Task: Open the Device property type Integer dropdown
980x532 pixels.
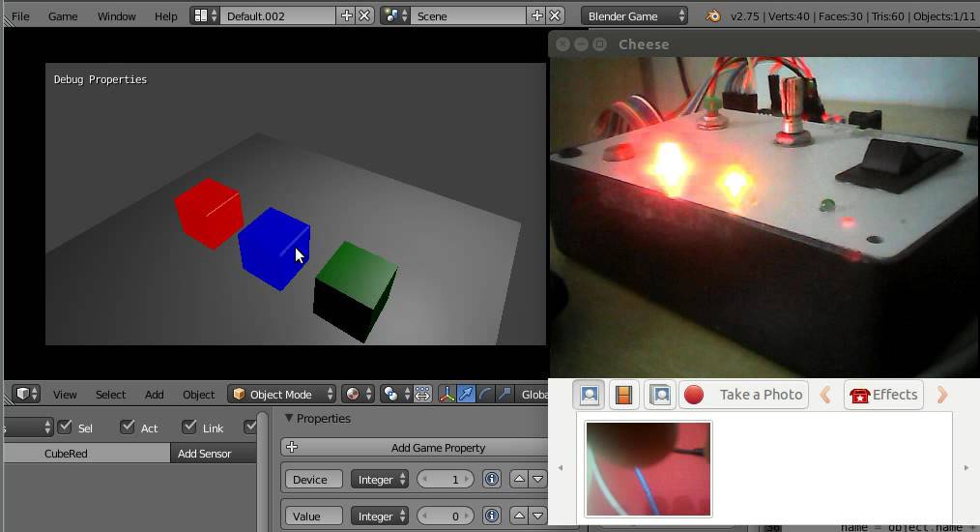Action: [x=380, y=480]
